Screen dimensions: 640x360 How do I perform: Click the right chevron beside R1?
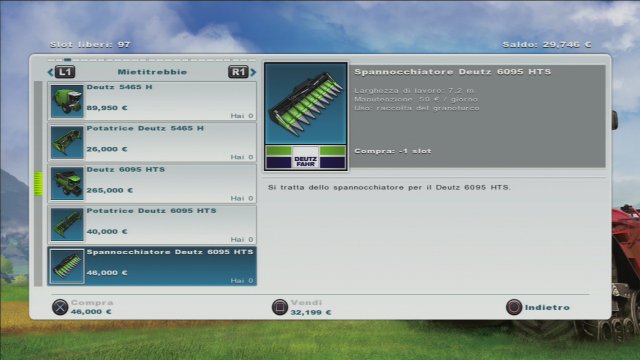[253, 72]
